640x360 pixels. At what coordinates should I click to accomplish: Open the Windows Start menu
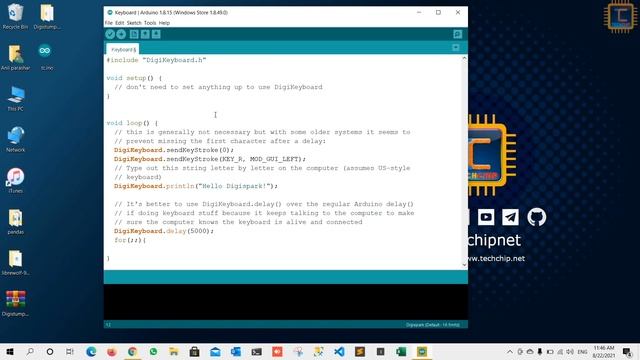(10, 351)
